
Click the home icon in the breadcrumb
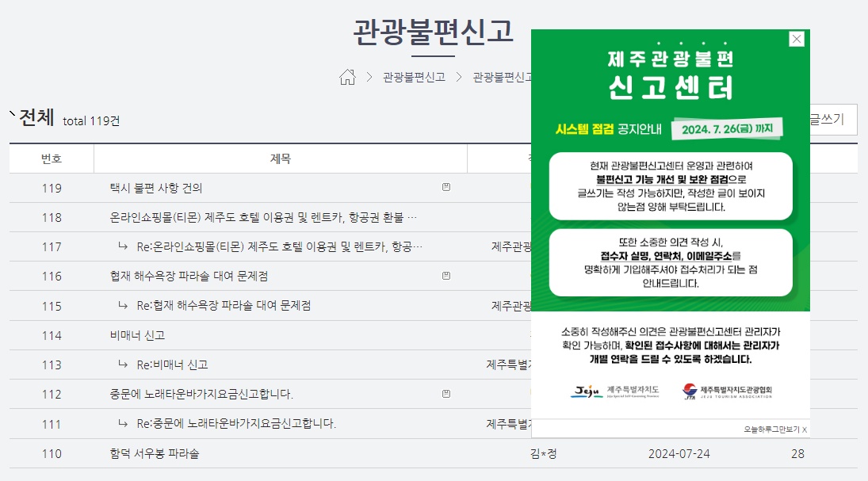coord(346,76)
